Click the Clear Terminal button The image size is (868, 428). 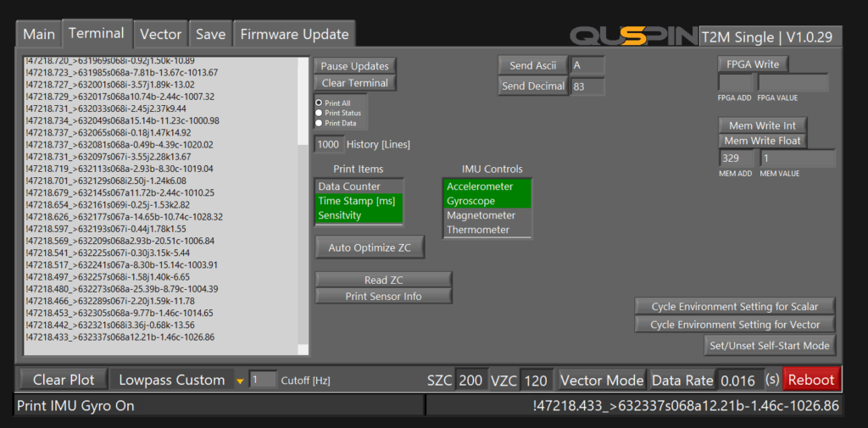point(355,83)
